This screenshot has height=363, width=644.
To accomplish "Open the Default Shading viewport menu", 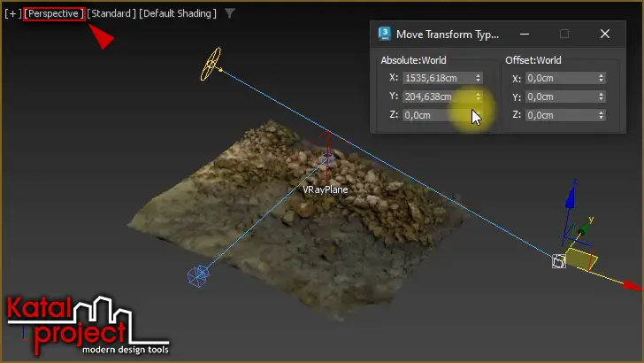I will click(x=178, y=13).
